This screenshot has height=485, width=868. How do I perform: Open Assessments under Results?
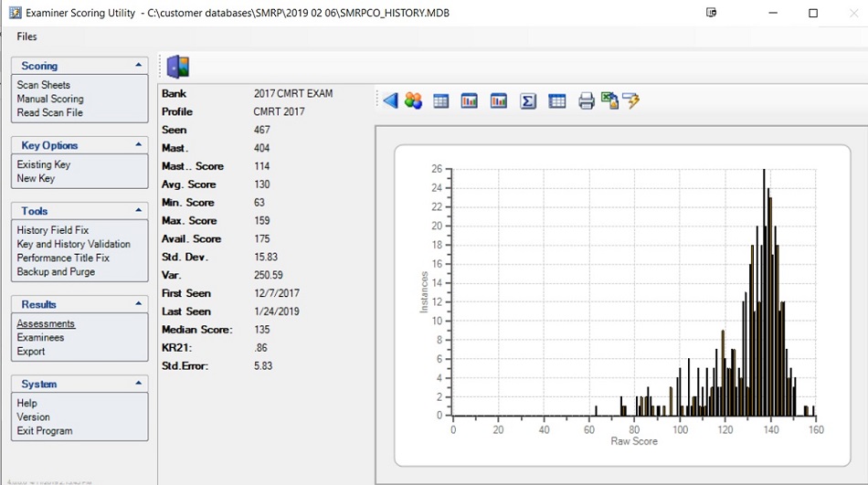pos(46,323)
